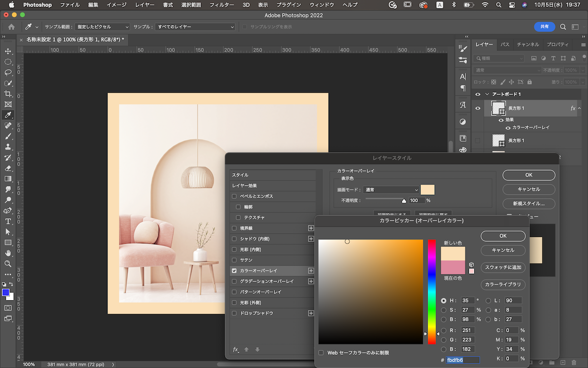Select the Zoom tool

(8, 264)
